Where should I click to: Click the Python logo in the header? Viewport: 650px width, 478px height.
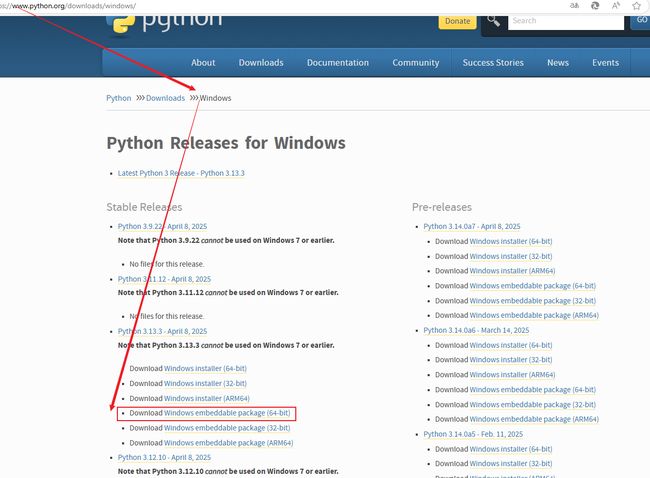tap(164, 24)
